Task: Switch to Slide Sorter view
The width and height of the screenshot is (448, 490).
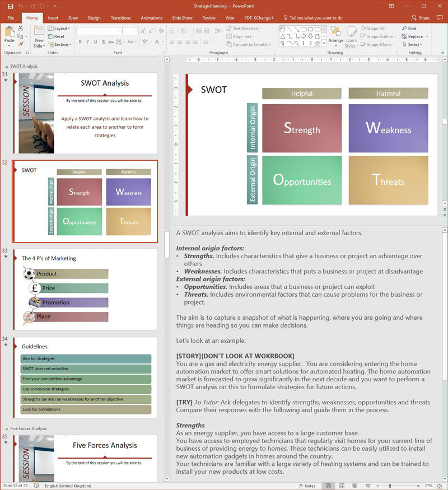Action: point(342,486)
